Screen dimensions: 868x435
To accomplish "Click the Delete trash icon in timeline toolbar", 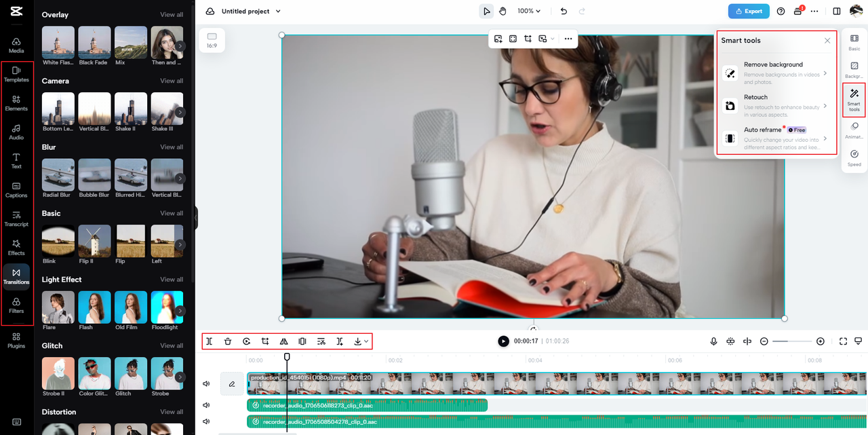I will [228, 341].
